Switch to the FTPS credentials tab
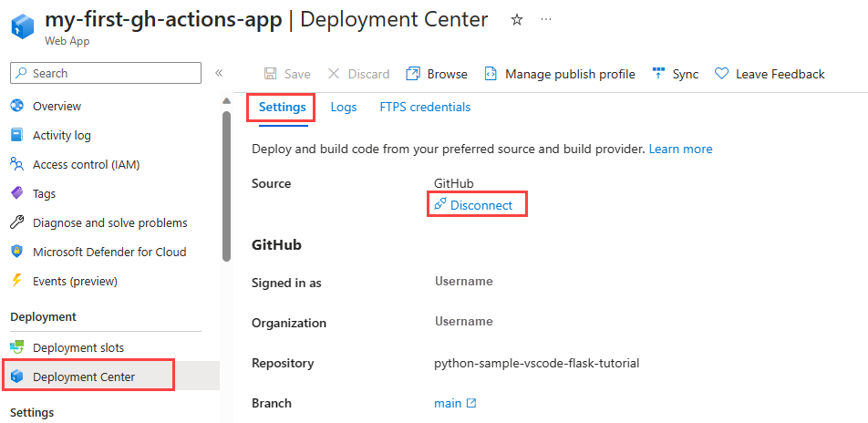 click(425, 108)
